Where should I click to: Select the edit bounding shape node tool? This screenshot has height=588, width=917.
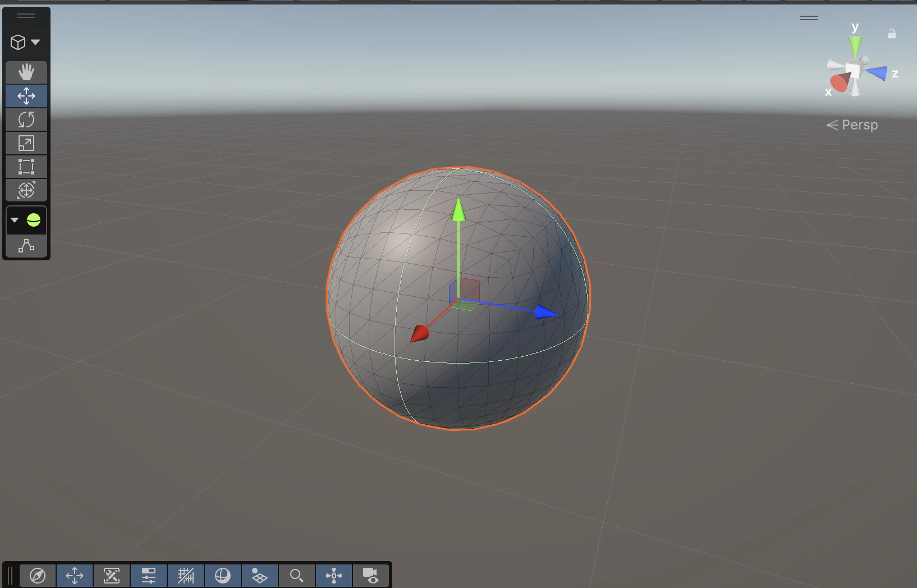click(26, 246)
